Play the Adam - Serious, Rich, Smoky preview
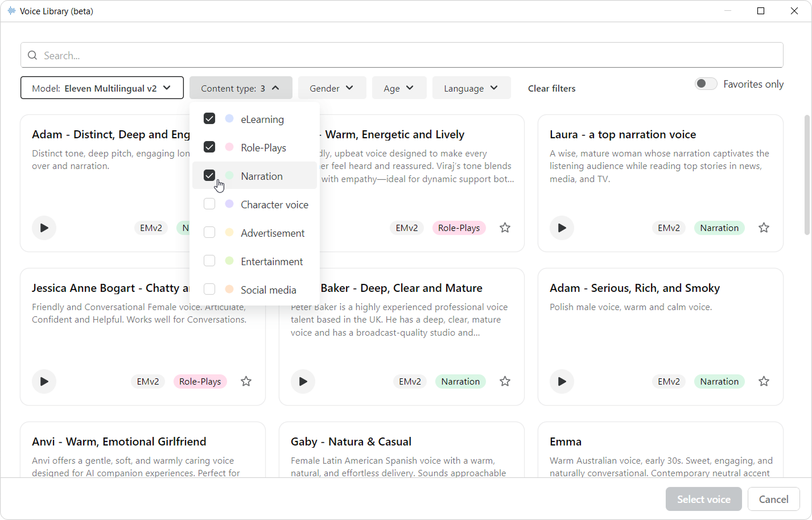Image resolution: width=812 pixels, height=520 pixels. [562, 382]
